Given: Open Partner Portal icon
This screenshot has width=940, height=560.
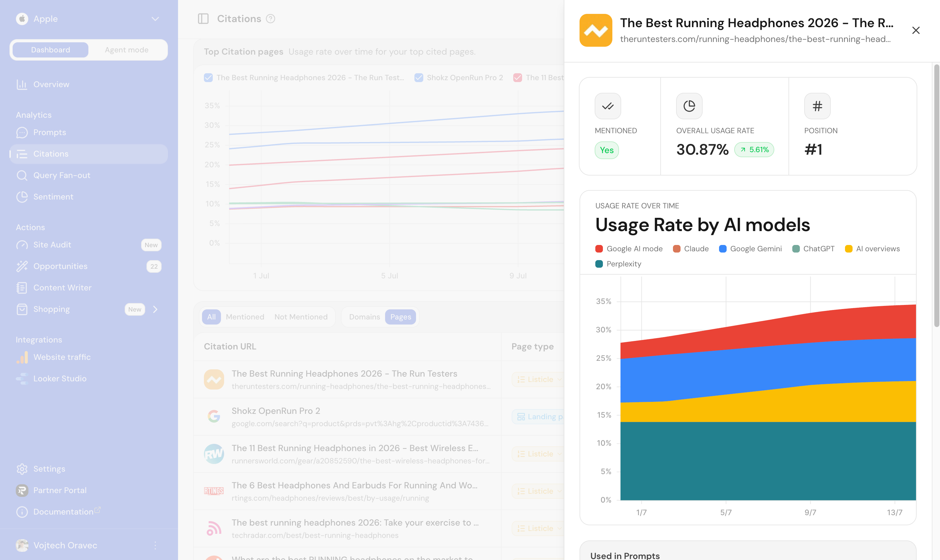Looking at the screenshot, I should pyautogui.click(x=22, y=491).
